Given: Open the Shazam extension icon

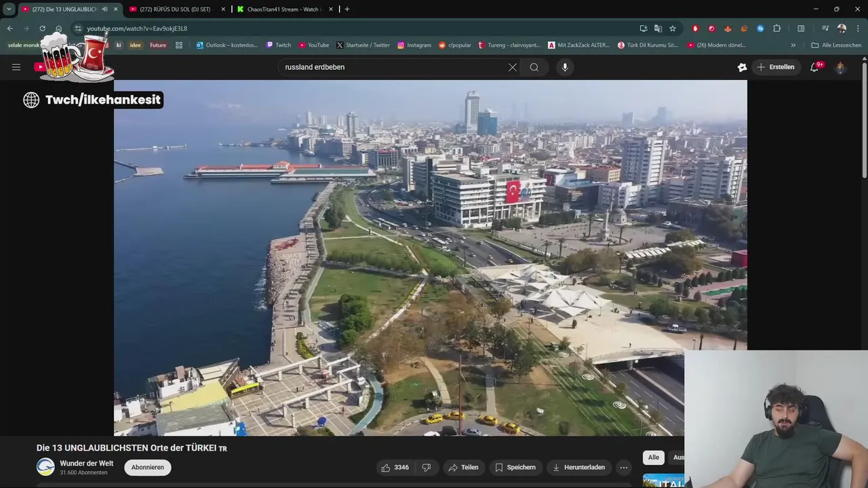Looking at the screenshot, I should 760,28.
